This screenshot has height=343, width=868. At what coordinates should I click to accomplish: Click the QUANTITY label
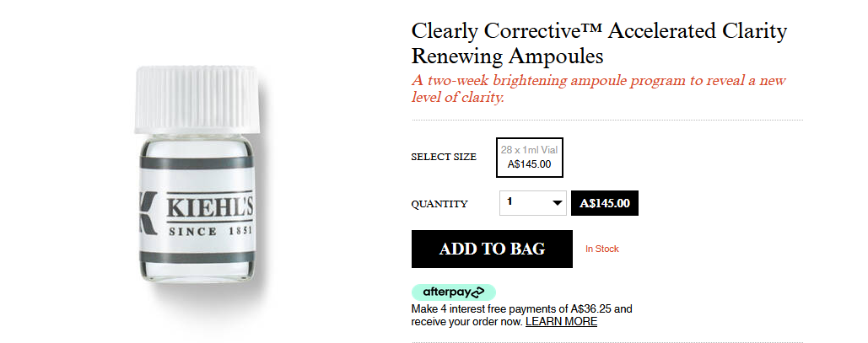click(x=439, y=204)
